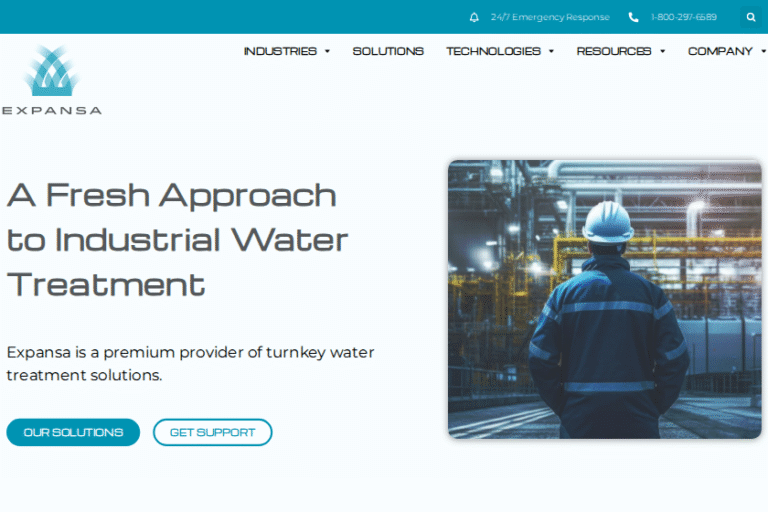The width and height of the screenshot is (768, 512).
Task: Open the Technologies menu
Action: point(493,51)
